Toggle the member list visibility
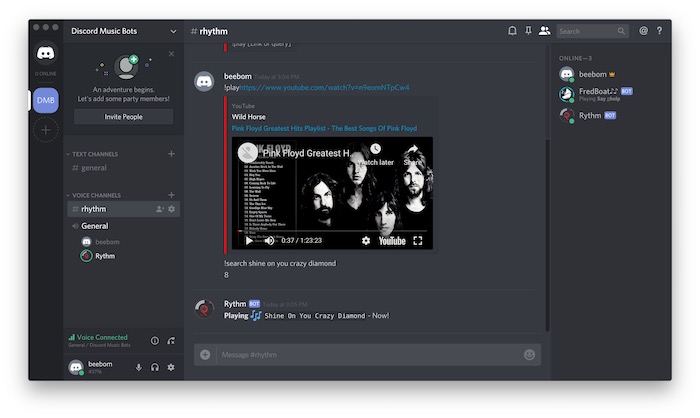700x418 pixels. [x=544, y=31]
